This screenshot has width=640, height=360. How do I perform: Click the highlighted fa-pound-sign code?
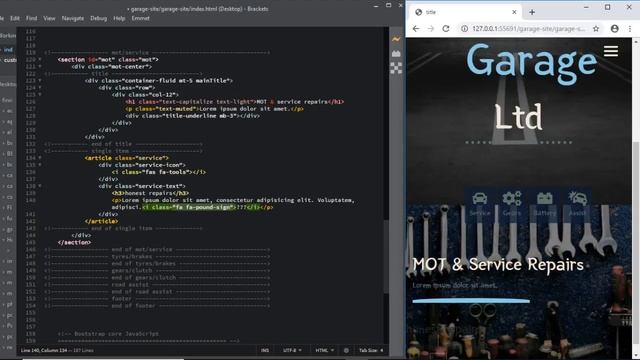200,207
